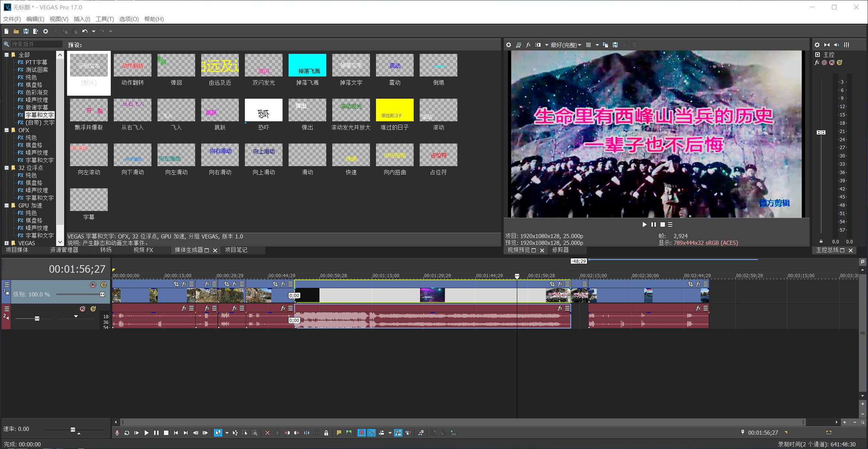Collapse the OFX tree node
This screenshot has height=449, width=868.
[6, 130]
